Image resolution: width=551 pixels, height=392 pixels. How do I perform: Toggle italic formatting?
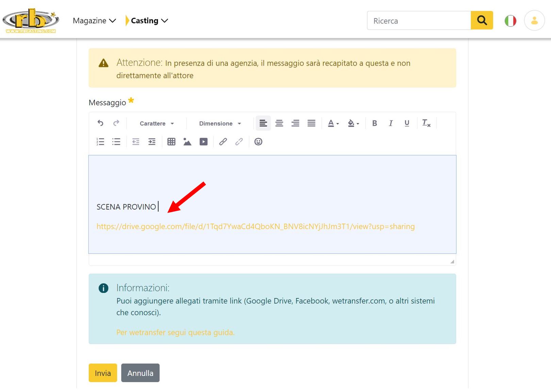click(x=390, y=123)
